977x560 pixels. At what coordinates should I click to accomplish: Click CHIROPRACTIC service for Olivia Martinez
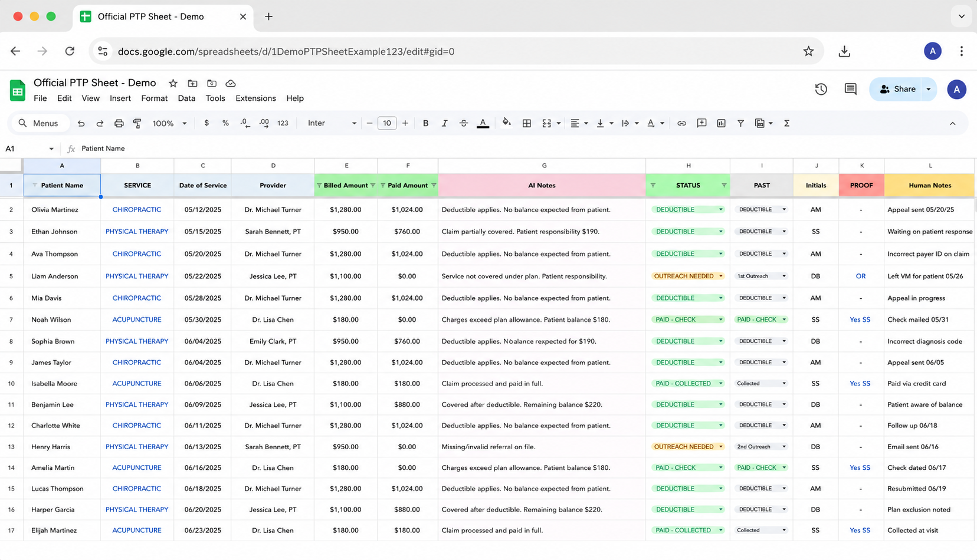click(x=137, y=209)
